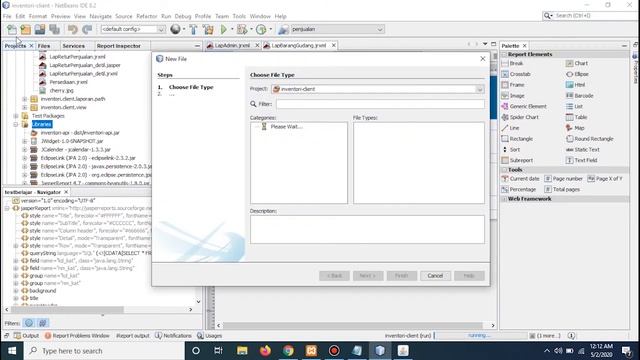The height and width of the screenshot is (360, 640).
Task: Toggle the second Navigator filter button
Action: point(43,323)
